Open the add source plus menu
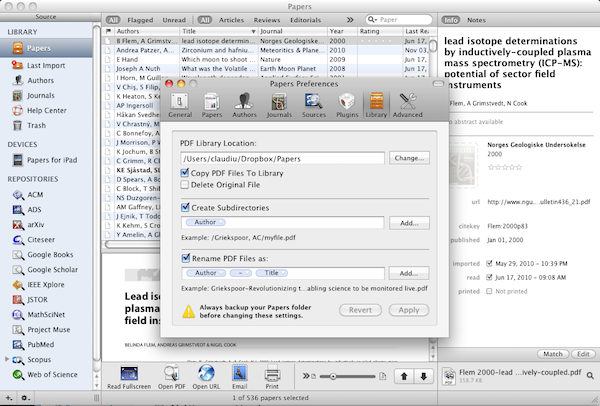The width and height of the screenshot is (600, 406). pos(8,398)
